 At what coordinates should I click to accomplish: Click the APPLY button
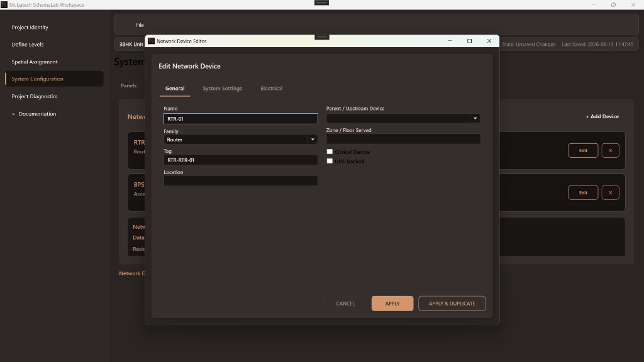click(x=392, y=304)
